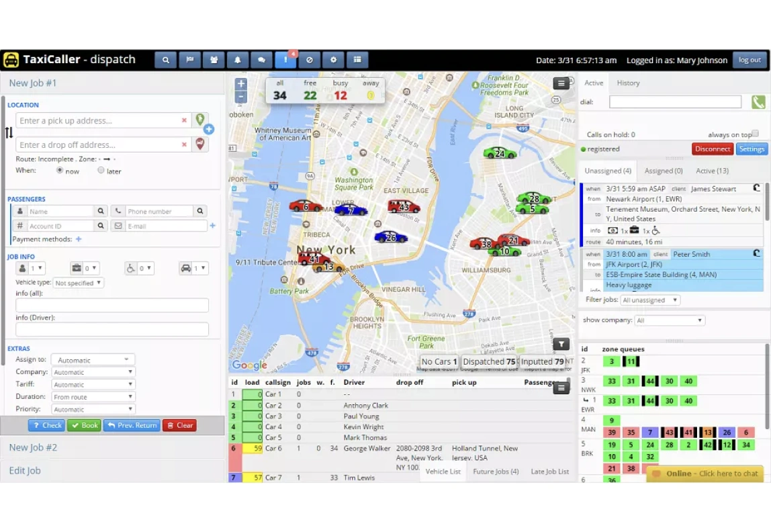Open the Future Jobs (4) tab

point(496,471)
